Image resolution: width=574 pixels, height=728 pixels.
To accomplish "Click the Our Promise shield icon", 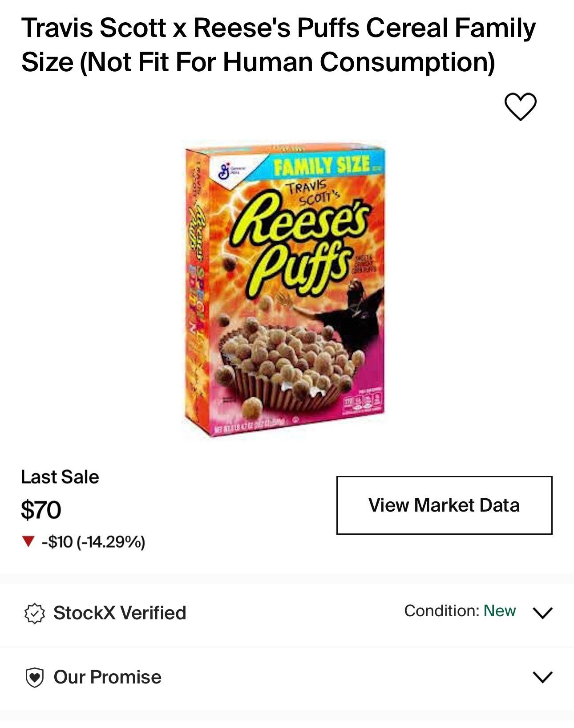I will click(34, 677).
